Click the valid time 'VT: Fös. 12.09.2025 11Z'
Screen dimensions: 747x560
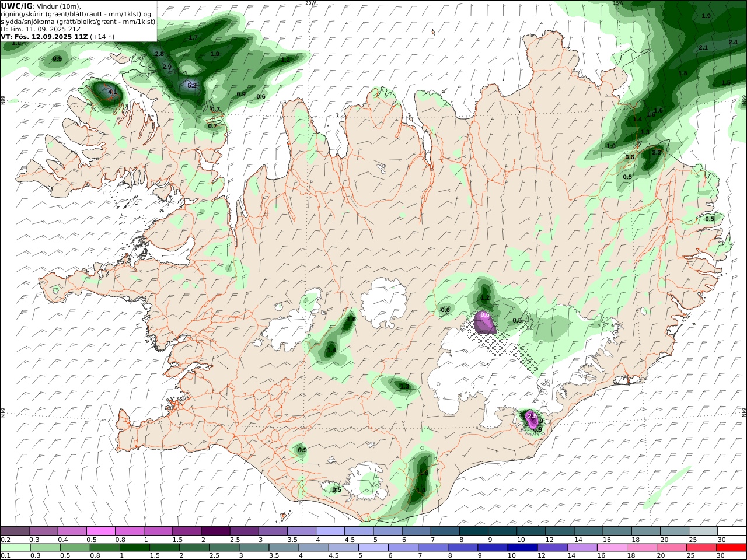pos(44,36)
